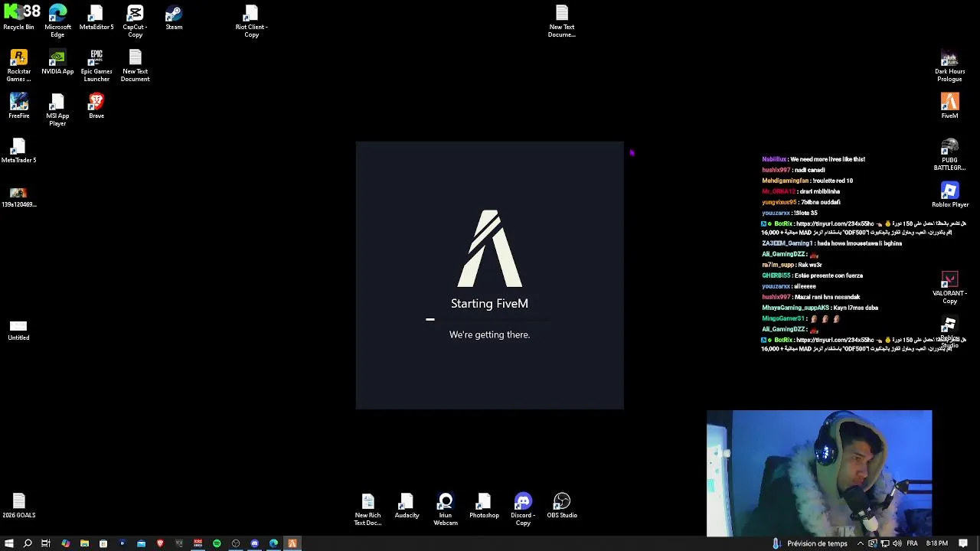
Task: Click the webcam overlay thumbnail
Action: click(x=819, y=474)
